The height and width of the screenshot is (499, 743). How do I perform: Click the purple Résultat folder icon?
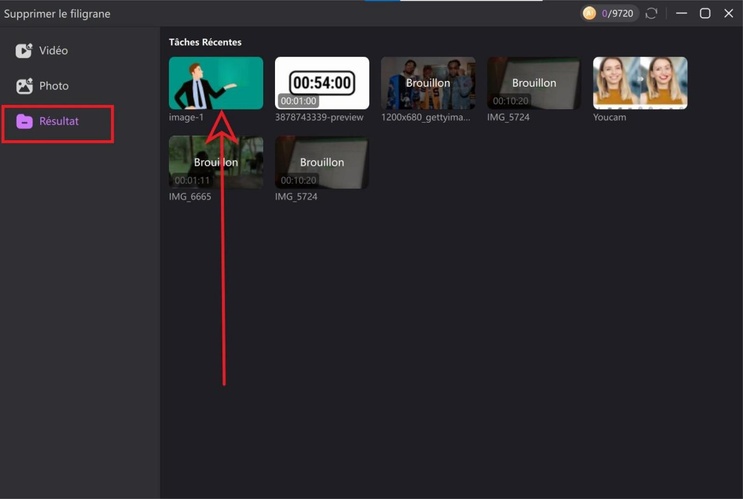point(24,121)
